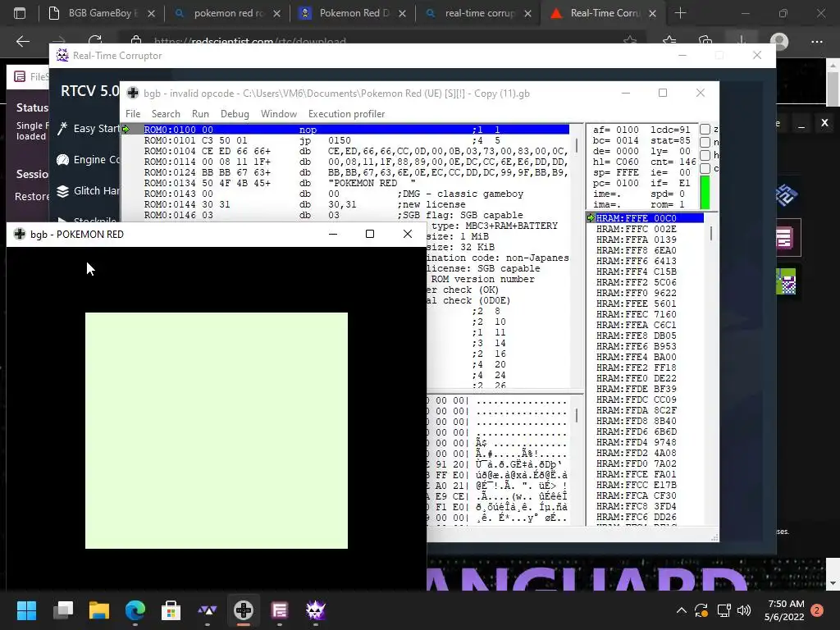Open the Run menu in bgb debugger
This screenshot has width=840, height=630.
[x=200, y=113]
